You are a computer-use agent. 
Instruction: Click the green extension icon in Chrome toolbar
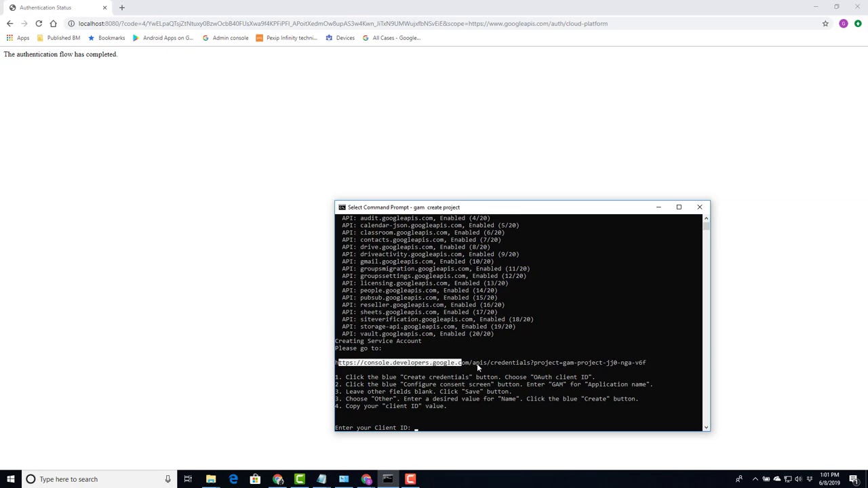pyautogui.click(x=858, y=24)
